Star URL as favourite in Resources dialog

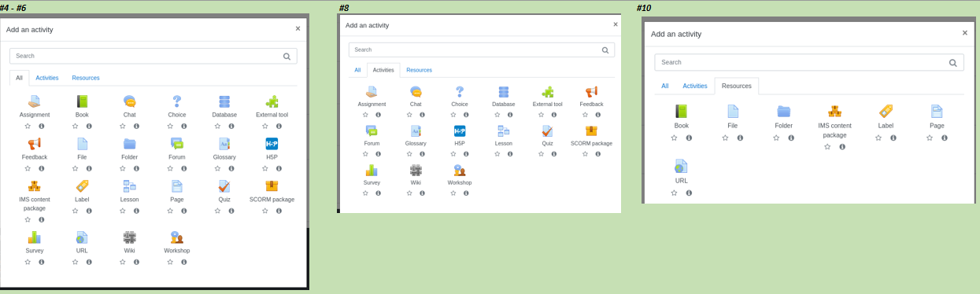(674, 193)
